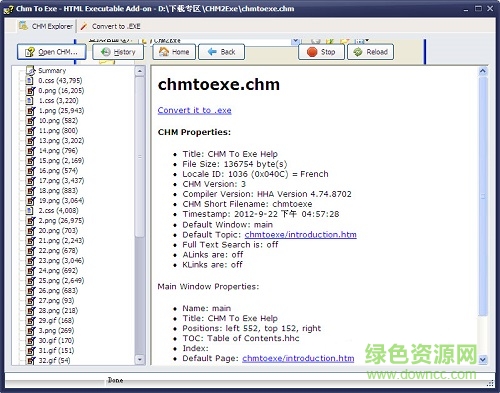Select 3.png (269) in the tree

56,331
